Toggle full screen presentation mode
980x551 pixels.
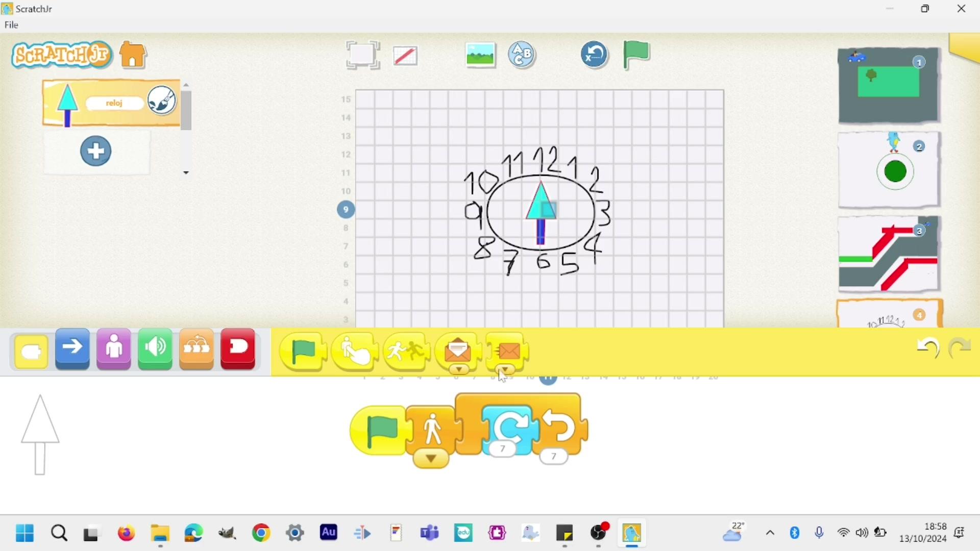pos(363,55)
